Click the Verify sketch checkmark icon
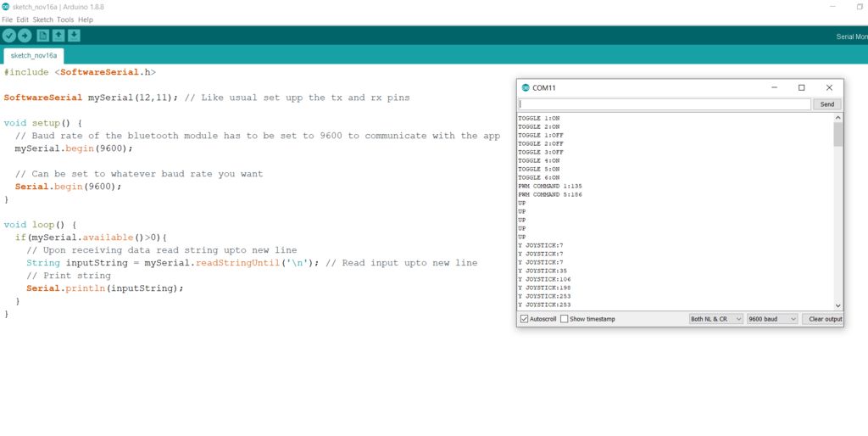The image size is (868, 436). [8, 36]
